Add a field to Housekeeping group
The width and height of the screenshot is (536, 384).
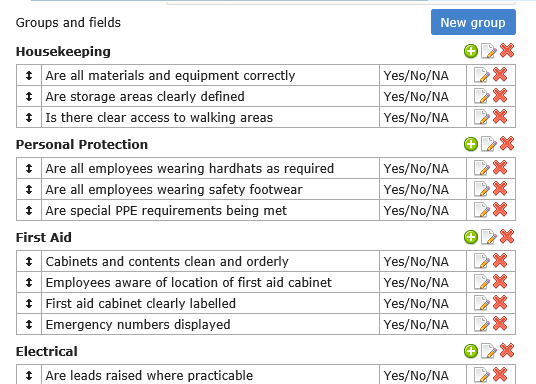pyautogui.click(x=471, y=51)
